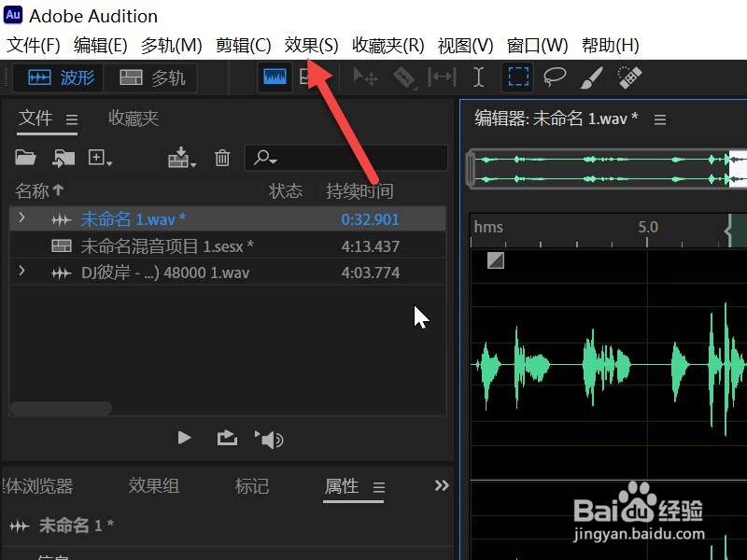Image resolution: width=747 pixels, height=560 pixels.
Task: Toggle loop playback in files panel
Action: tap(227, 438)
